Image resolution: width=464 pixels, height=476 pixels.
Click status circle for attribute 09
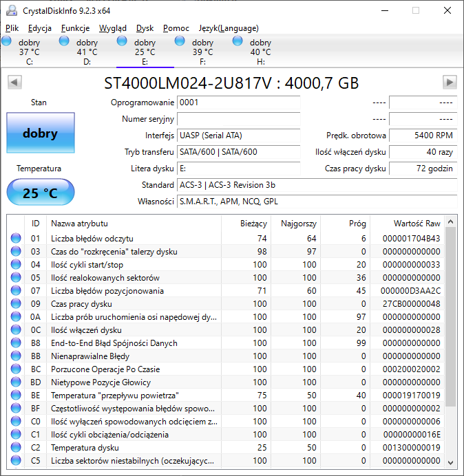pos(16,303)
